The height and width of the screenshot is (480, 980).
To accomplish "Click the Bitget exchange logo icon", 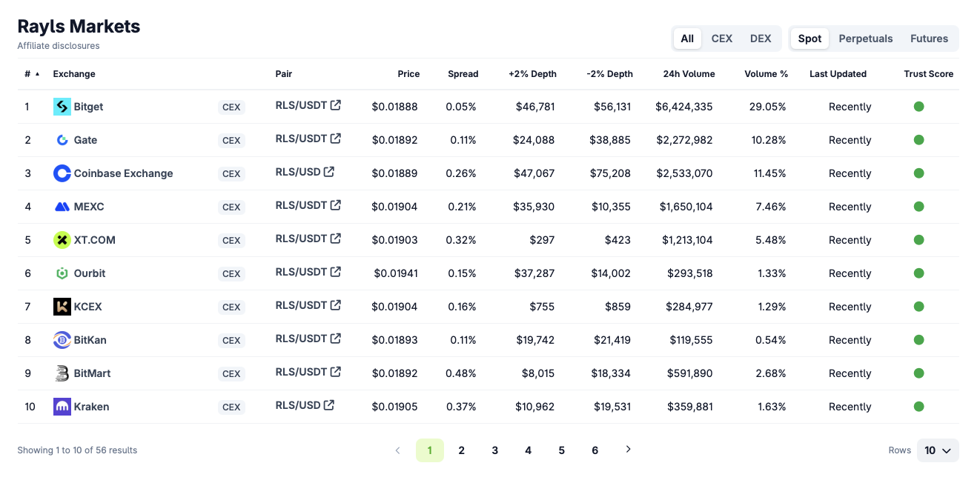I will (62, 107).
